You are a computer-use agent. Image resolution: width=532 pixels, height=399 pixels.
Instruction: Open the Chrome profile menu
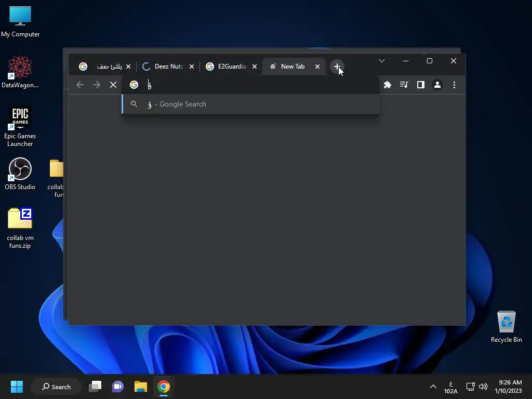coord(437,85)
